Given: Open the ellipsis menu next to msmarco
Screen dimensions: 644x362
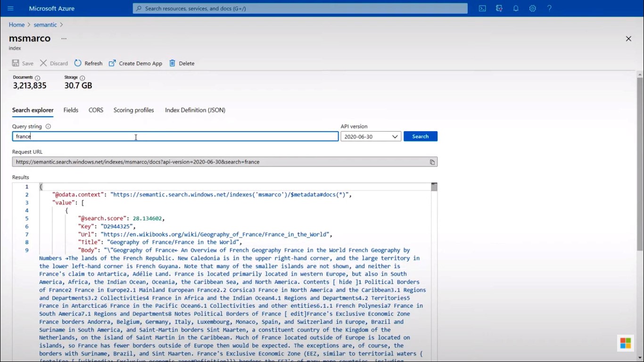Looking at the screenshot, I should tap(64, 39).
